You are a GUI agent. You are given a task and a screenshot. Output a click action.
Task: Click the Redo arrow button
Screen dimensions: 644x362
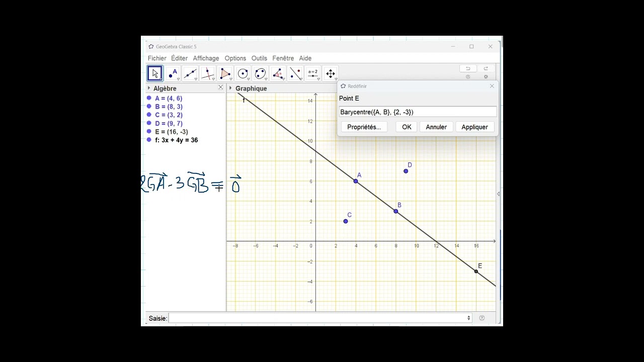click(x=486, y=69)
